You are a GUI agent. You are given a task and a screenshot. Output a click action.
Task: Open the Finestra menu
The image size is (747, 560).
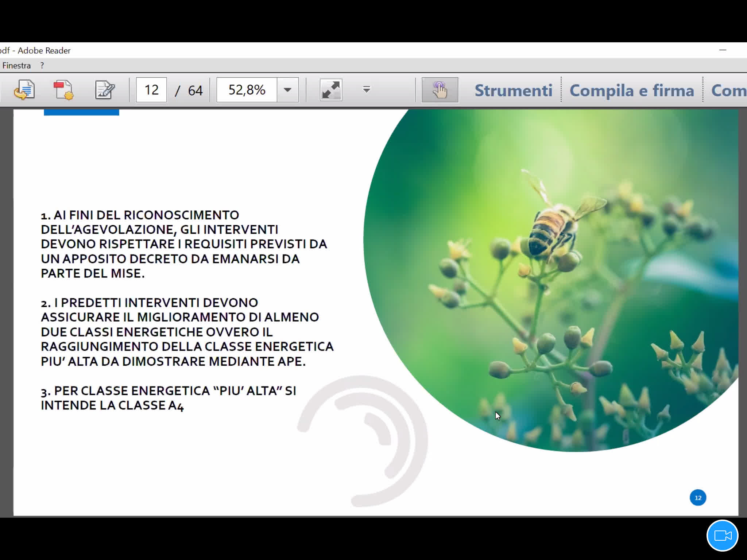pyautogui.click(x=16, y=66)
